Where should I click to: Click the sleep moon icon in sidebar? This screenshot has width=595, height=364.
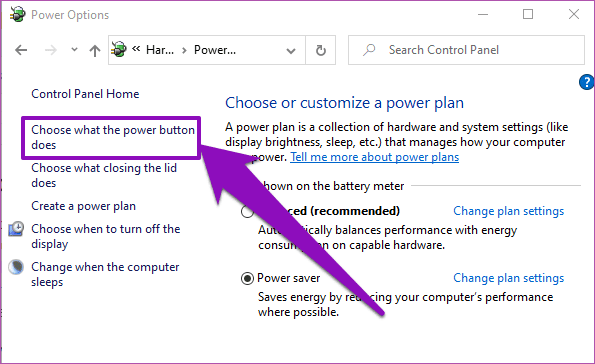pyautogui.click(x=16, y=267)
